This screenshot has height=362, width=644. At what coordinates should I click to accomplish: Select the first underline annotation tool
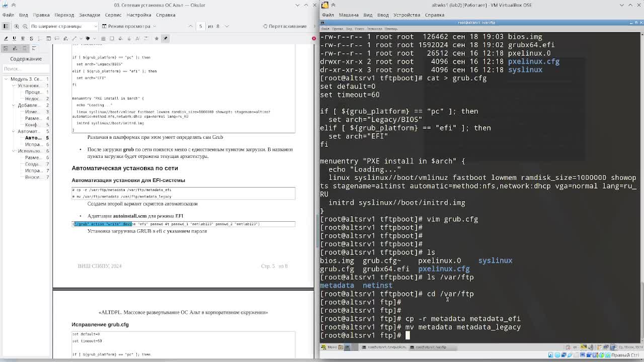tap(14, 38)
